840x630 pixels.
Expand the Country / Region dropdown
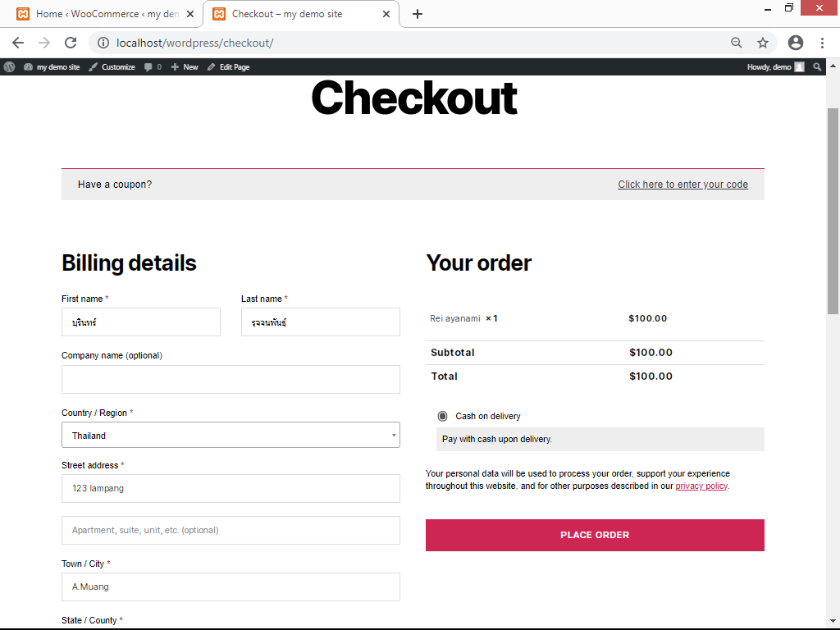[x=231, y=435]
